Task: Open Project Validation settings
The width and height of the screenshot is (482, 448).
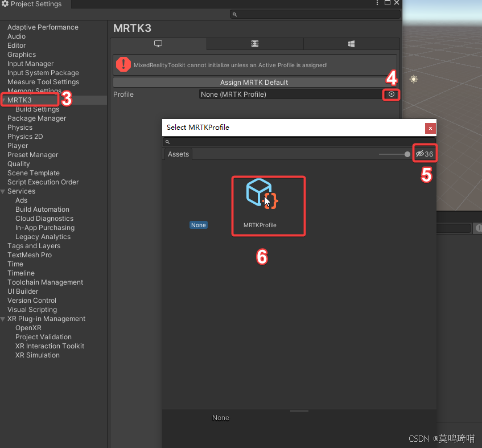Action: click(x=43, y=337)
